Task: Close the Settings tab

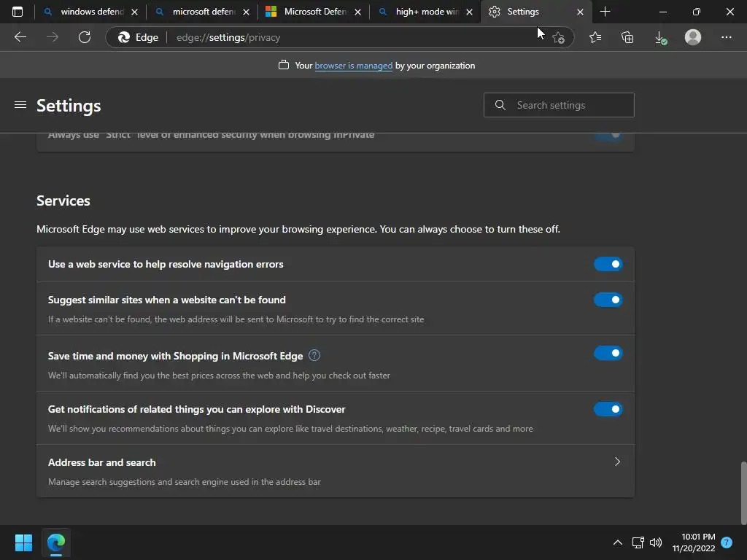Action: pyautogui.click(x=580, y=12)
